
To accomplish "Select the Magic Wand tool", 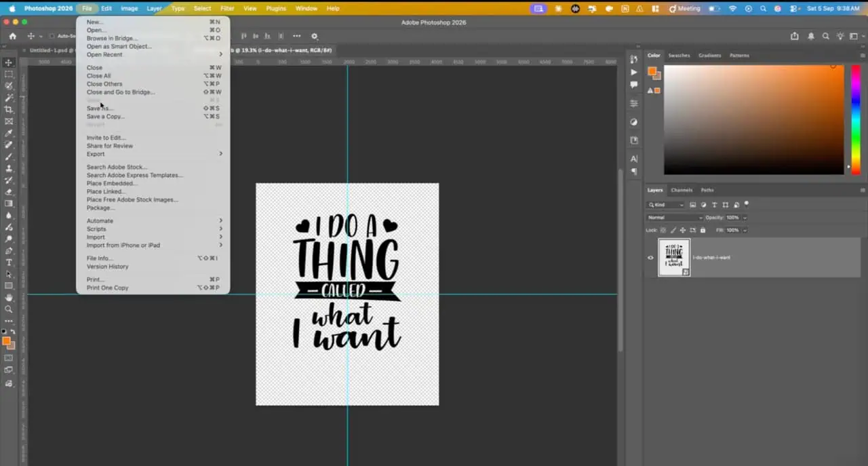I will 9,98.
